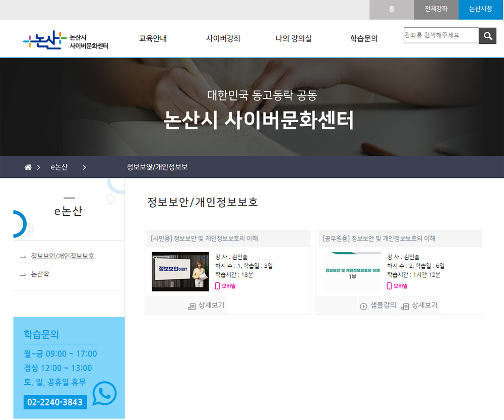Visit the 논산시청 top link
The height and width of the screenshot is (420, 504).
(x=481, y=10)
